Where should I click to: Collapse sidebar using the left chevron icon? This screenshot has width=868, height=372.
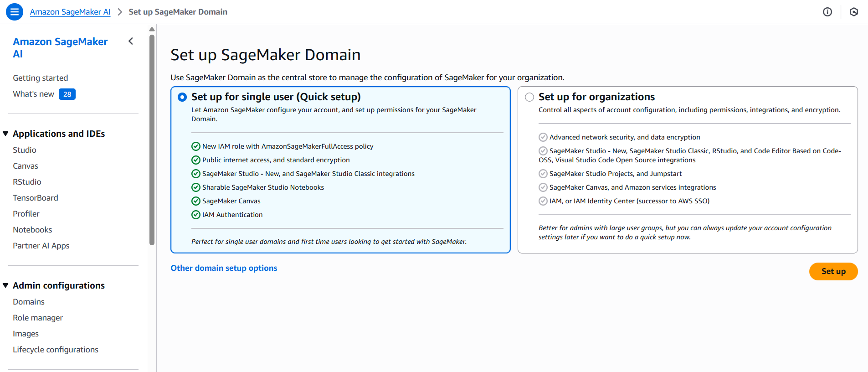tap(131, 41)
